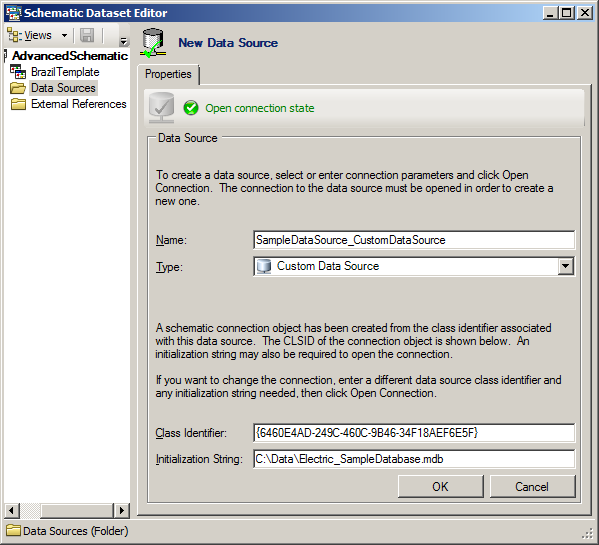The height and width of the screenshot is (545, 599).
Task: Confirm with the OK button
Action: coord(440,487)
